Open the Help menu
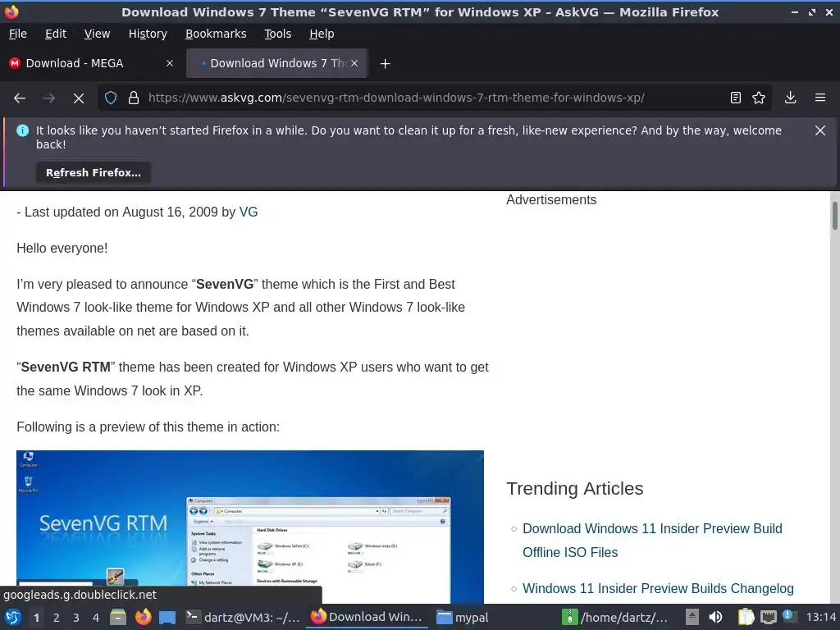This screenshot has height=630, width=840. pos(322,34)
